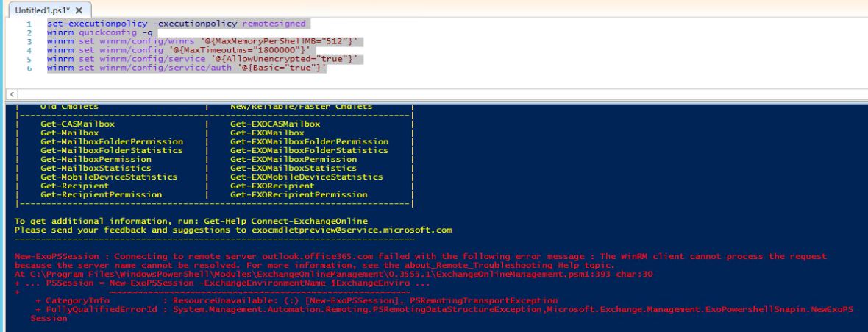Click Get-MailboxPermission text
Image resolution: width=868 pixels, height=332 pixels.
click(x=96, y=160)
